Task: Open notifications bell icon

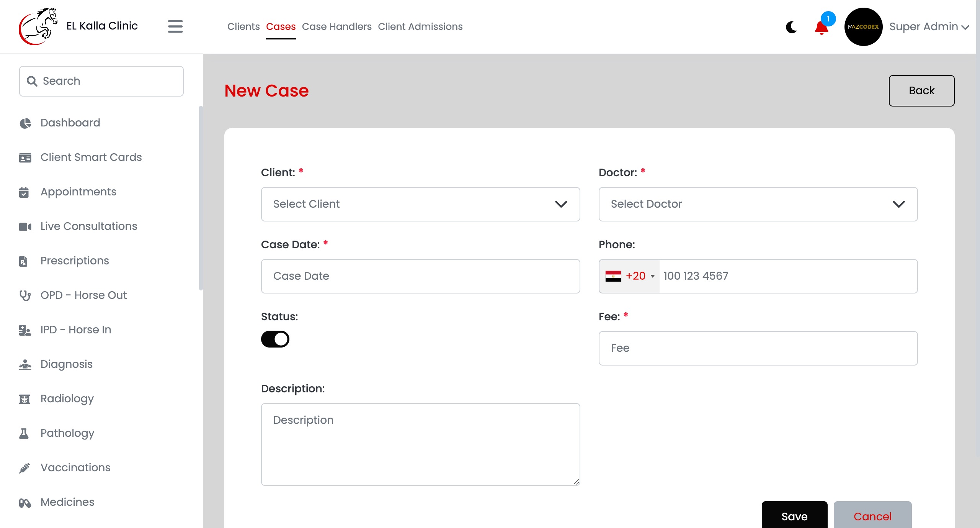Action: (x=822, y=28)
